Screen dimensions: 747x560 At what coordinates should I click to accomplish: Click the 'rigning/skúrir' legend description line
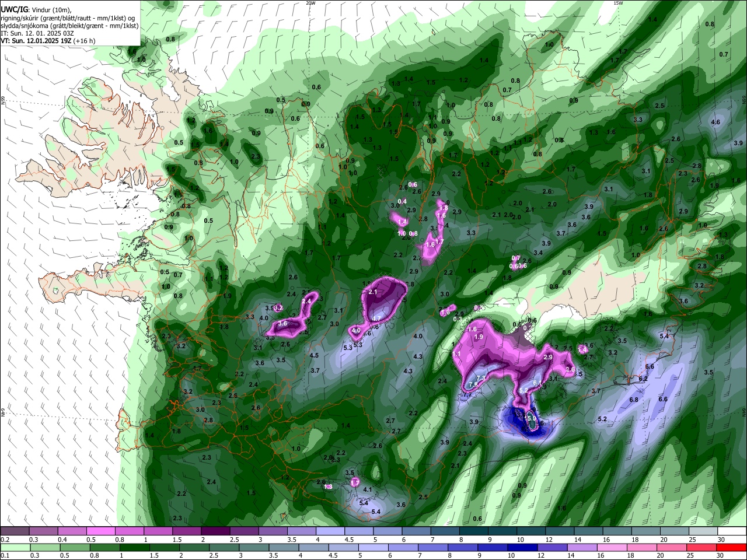coord(67,18)
